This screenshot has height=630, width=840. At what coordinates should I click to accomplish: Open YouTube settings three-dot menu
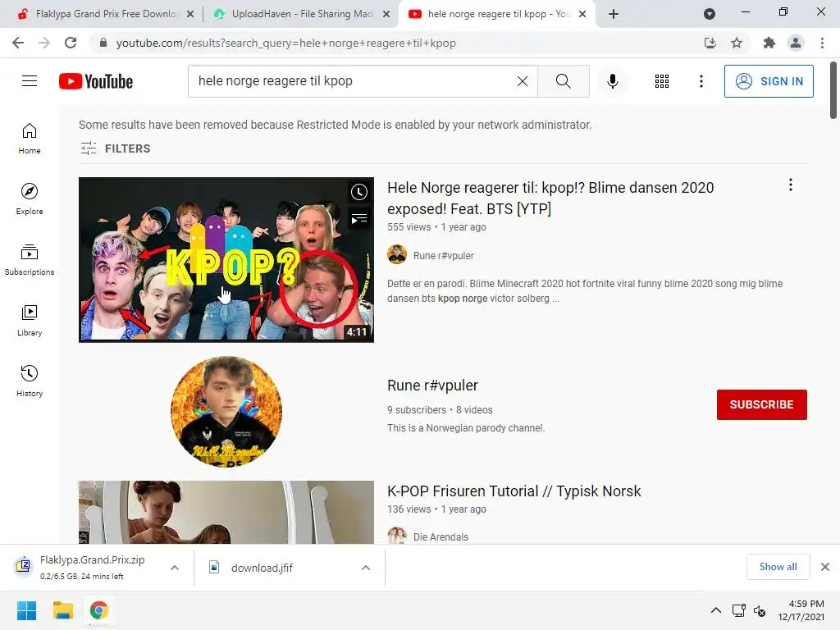click(x=701, y=81)
